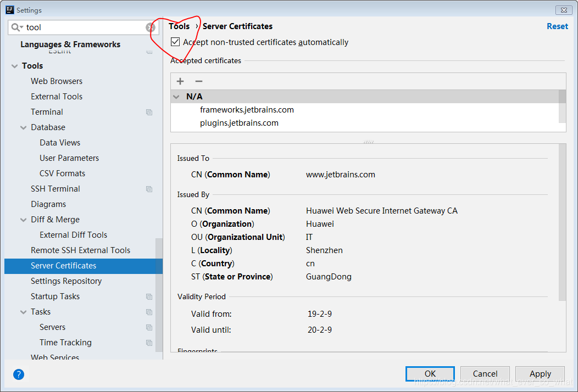Select Data Views under Database

[x=60, y=143]
